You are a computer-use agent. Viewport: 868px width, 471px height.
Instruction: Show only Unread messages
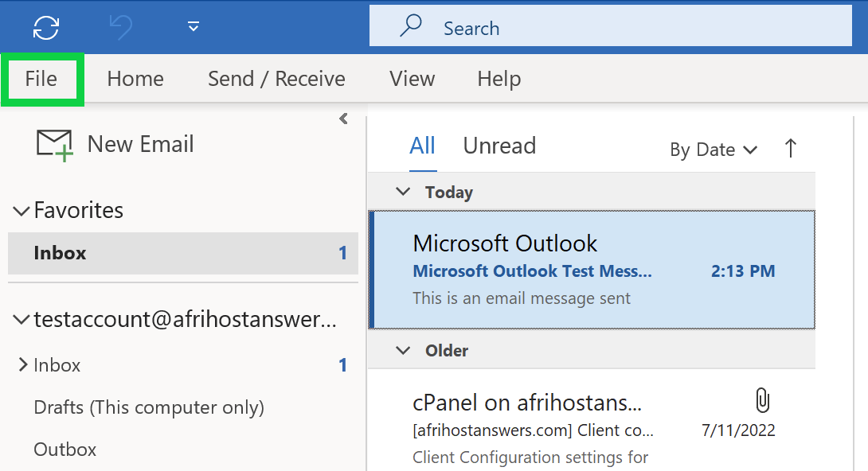(x=499, y=146)
